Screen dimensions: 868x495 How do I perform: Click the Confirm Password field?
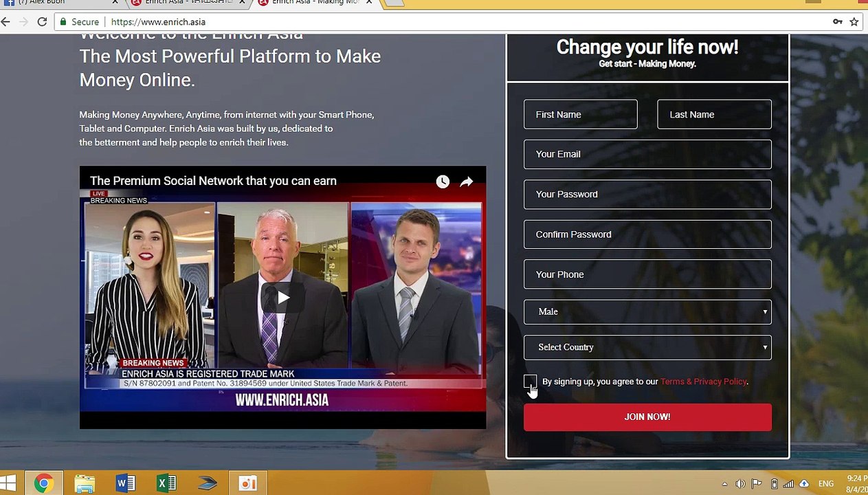pyautogui.click(x=647, y=234)
